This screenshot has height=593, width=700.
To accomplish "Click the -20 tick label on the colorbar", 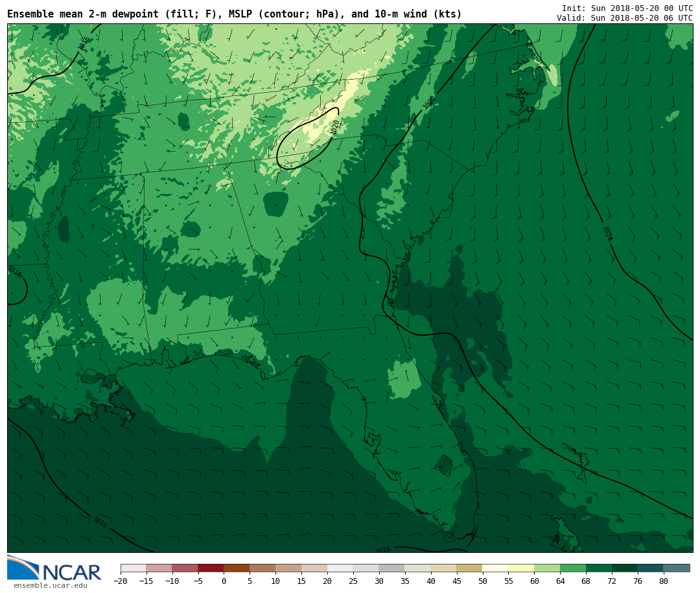I will click(x=120, y=581).
